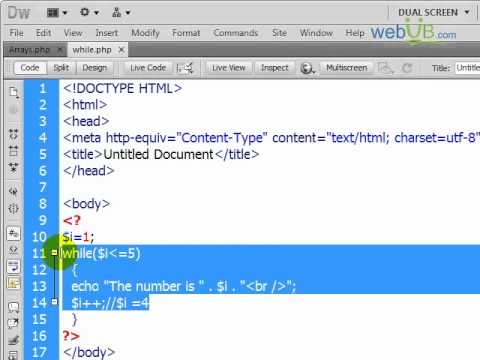Viewport: 480px width, 360px height.
Task: Click the Title input field
Action: (x=468, y=68)
